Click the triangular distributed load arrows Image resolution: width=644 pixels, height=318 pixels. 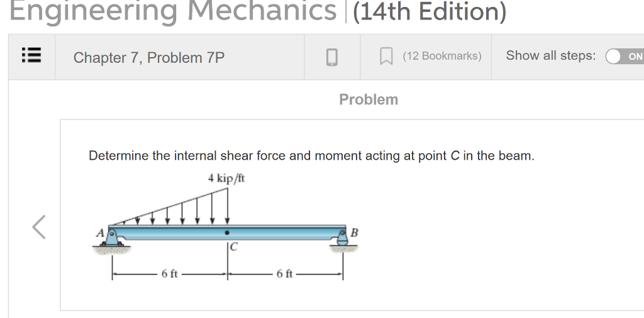[170, 206]
